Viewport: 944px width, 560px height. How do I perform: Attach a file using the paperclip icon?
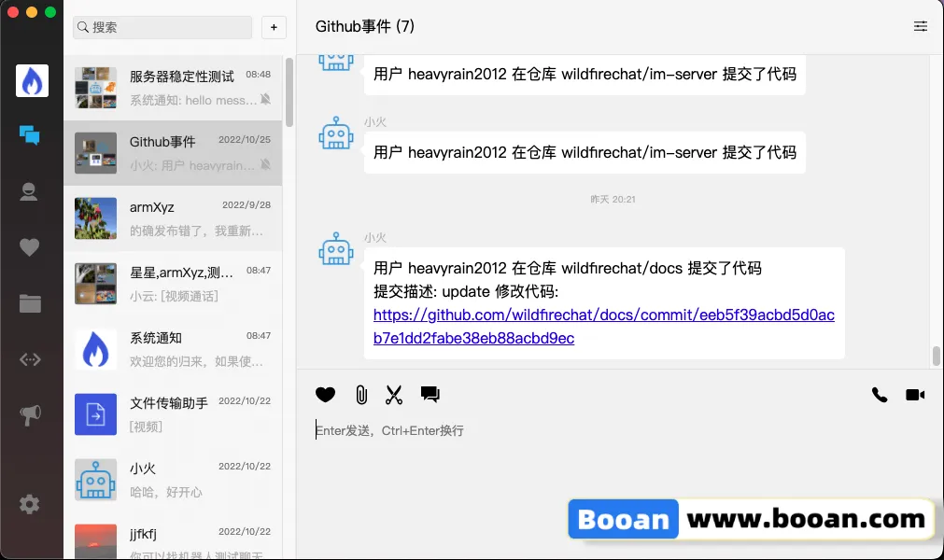coord(360,395)
